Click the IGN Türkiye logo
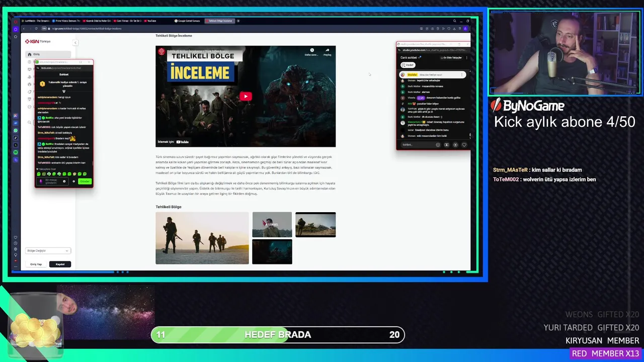 [x=38, y=41]
